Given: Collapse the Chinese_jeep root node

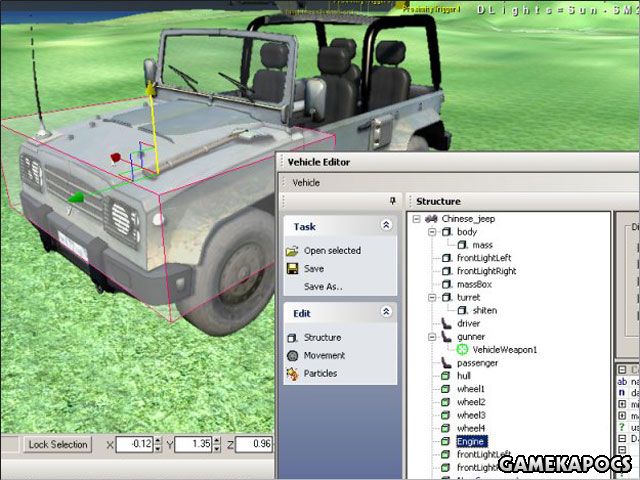Looking at the screenshot, I should [x=416, y=219].
